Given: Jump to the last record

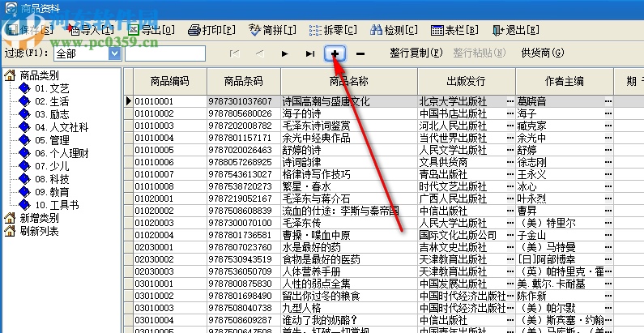Looking at the screenshot, I should pos(310,53).
